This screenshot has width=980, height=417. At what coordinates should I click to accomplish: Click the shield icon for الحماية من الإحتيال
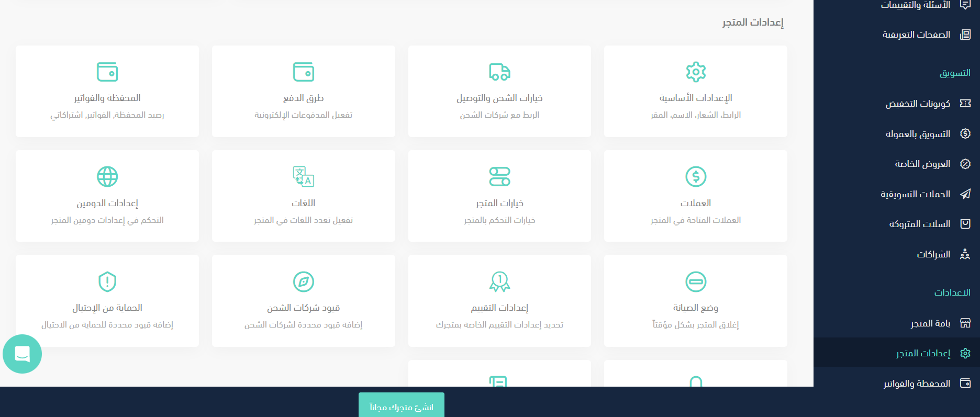coord(107,281)
